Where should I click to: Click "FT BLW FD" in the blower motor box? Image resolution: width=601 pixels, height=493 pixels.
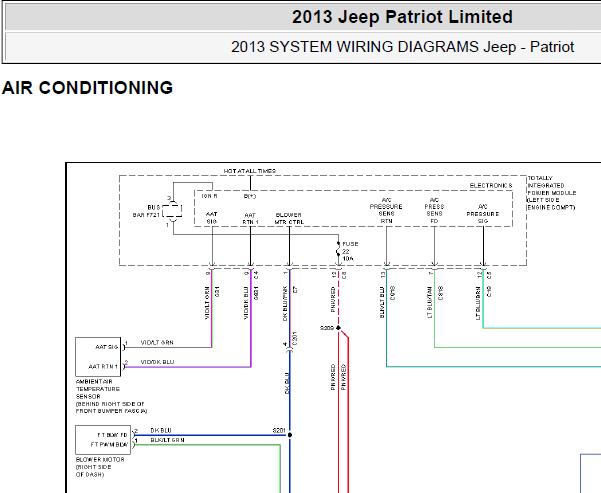point(112,435)
